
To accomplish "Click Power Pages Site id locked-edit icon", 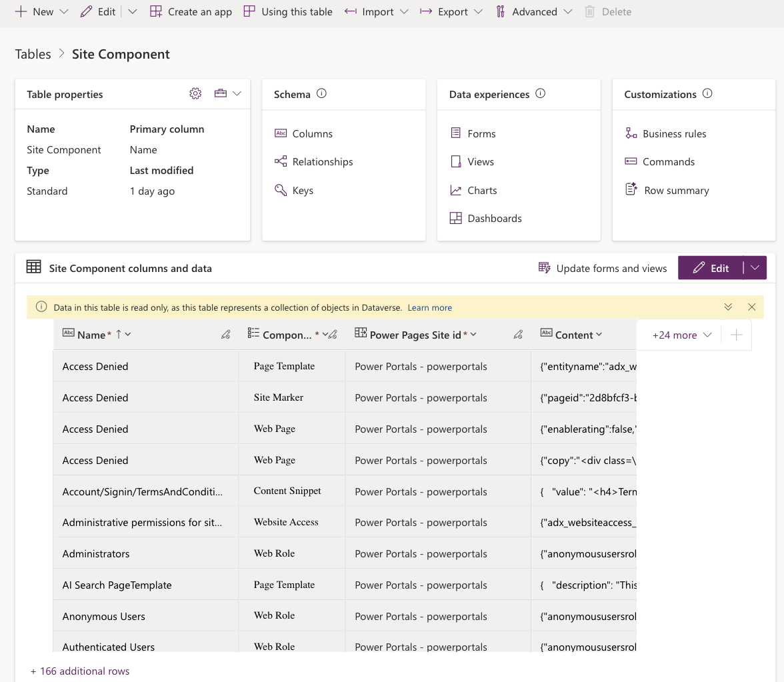I will (x=518, y=335).
